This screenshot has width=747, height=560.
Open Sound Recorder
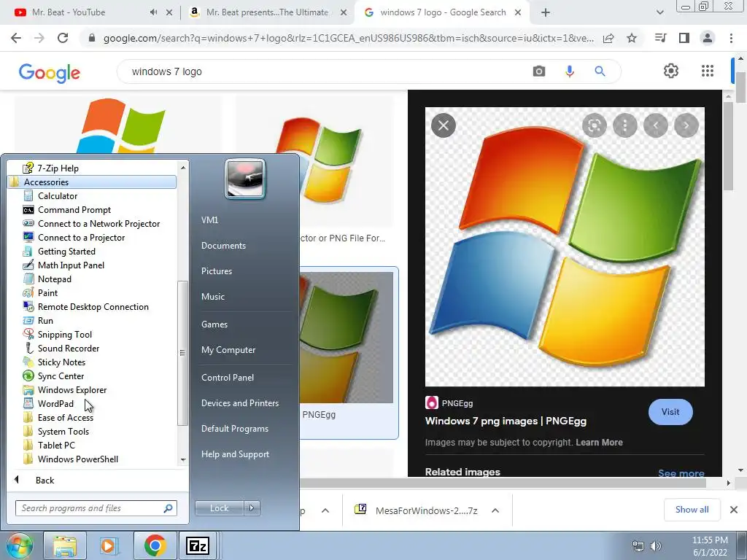click(68, 348)
